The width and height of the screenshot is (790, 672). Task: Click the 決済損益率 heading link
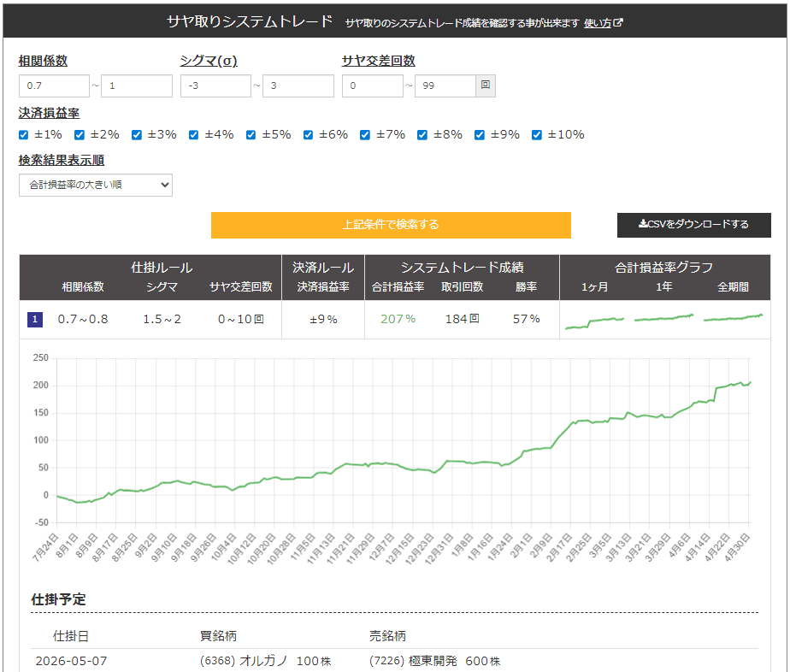tap(49, 113)
